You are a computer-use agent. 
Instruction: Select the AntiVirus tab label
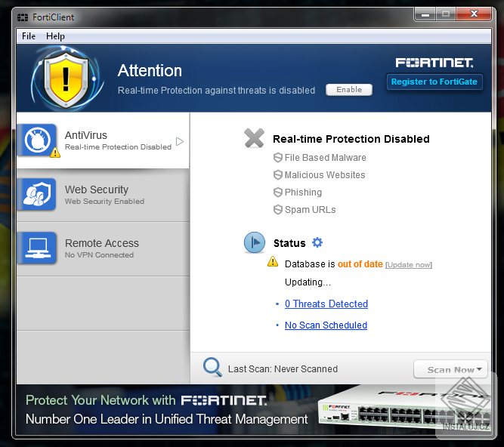pos(86,135)
